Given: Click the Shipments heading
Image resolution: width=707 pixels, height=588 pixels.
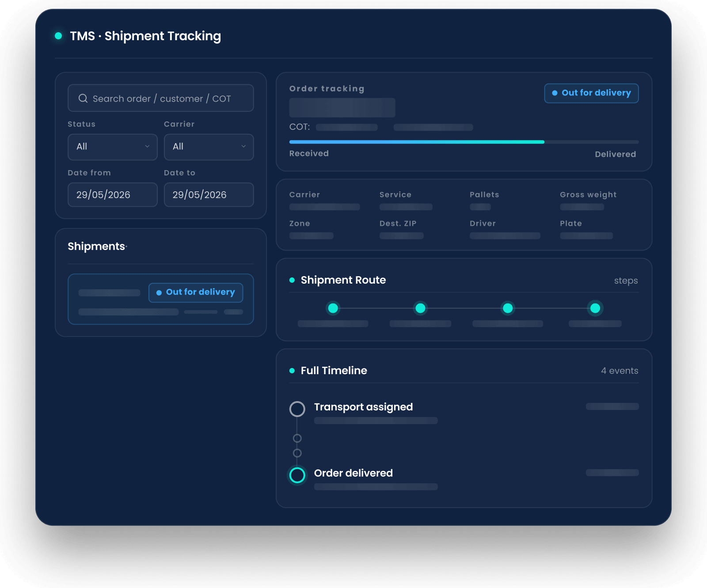Looking at the screenshot, I should [x=96, y=247].
